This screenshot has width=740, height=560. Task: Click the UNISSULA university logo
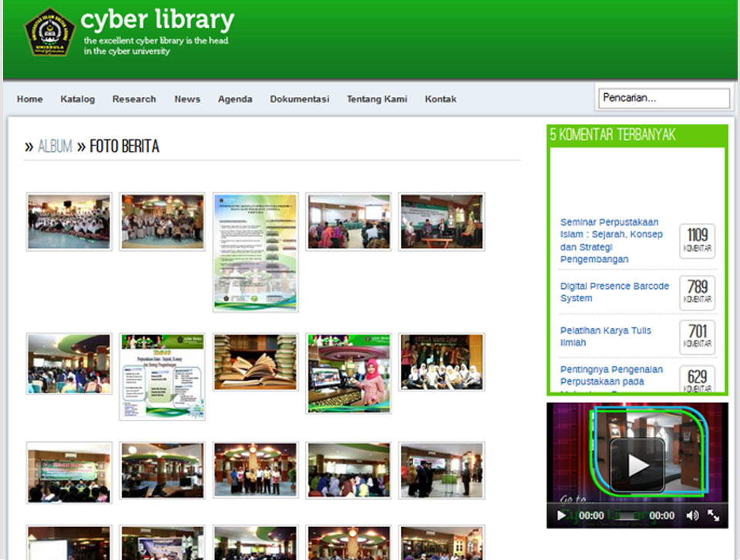coord(49,32)
